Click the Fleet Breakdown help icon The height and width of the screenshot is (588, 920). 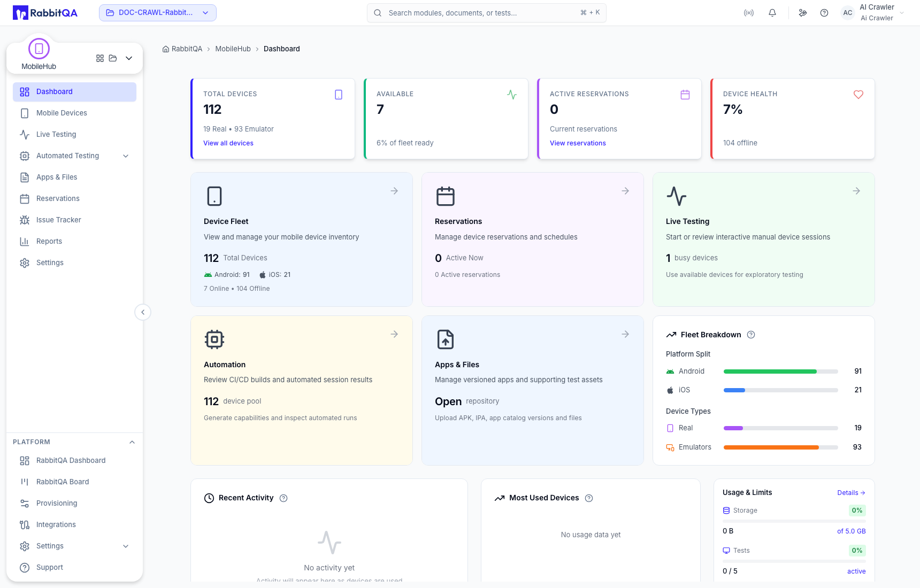pyautogui.click(x=751, y=335)
